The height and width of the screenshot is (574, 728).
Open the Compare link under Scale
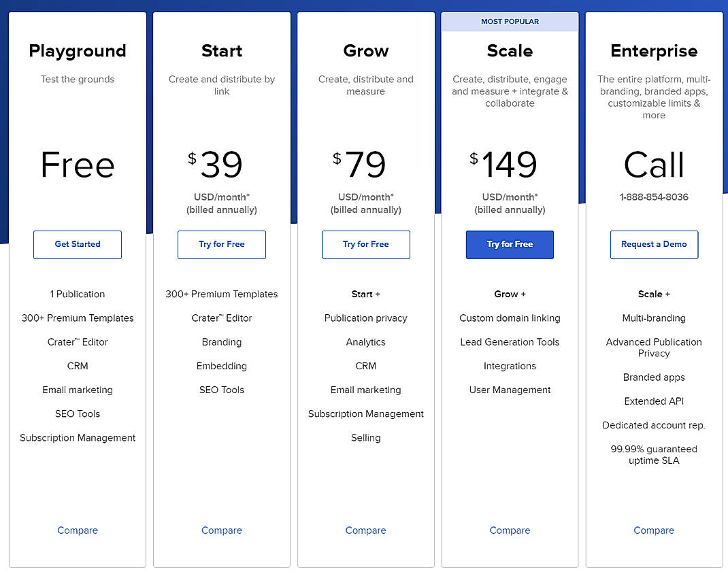(510, 530)
